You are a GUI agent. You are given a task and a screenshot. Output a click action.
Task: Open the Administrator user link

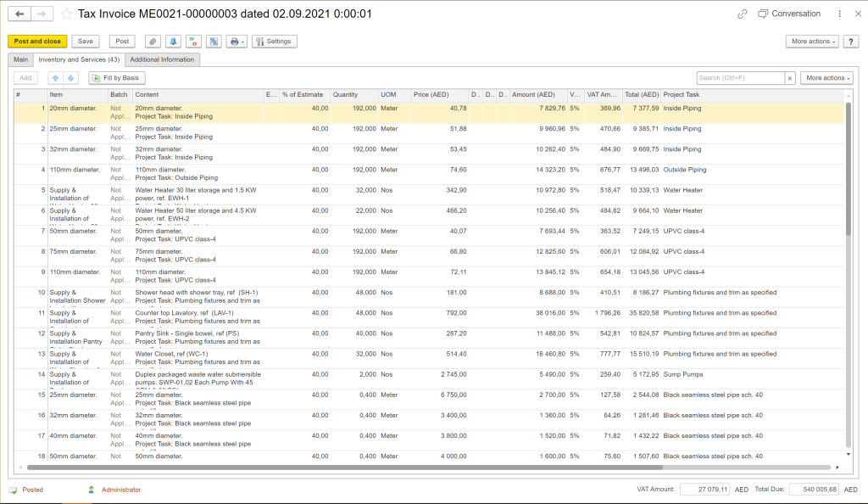(121, 490)
